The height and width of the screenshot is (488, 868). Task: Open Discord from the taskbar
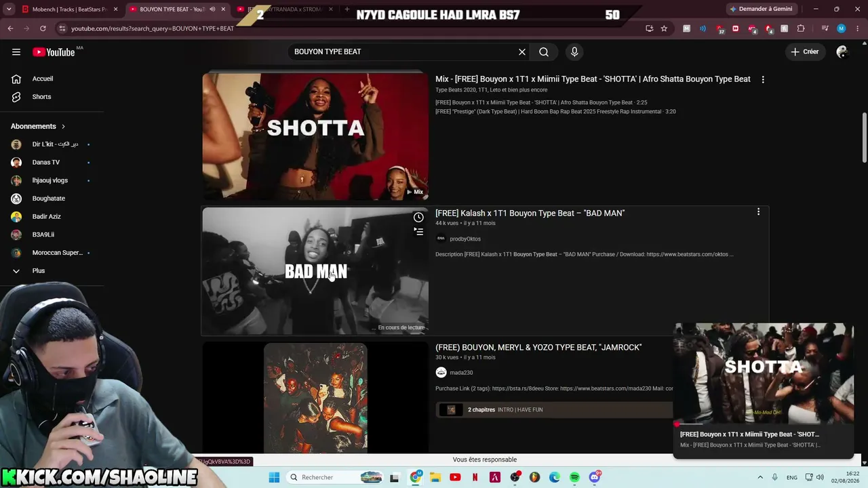click(595, 478)
